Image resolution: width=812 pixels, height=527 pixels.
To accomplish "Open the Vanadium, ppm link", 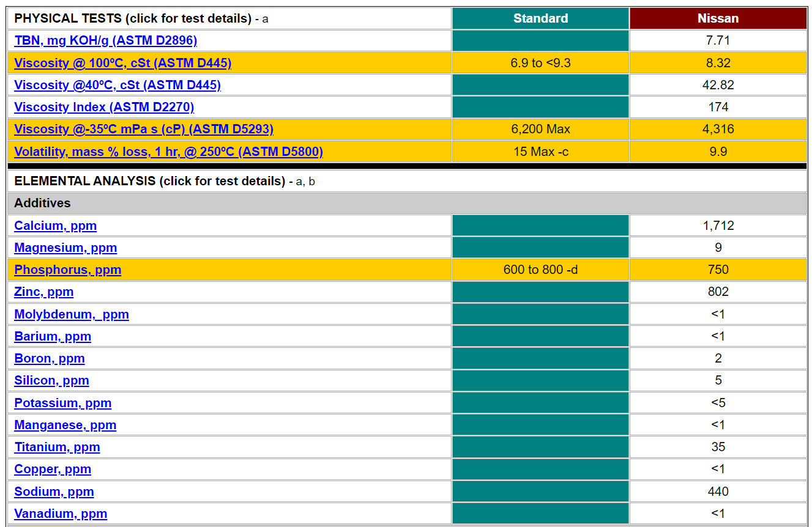I will pos(61,514).
